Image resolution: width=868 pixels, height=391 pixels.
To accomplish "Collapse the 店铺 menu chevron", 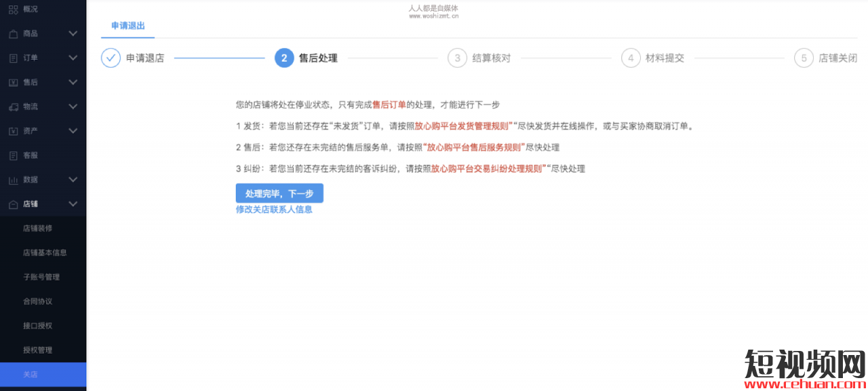I will point(73,204).
